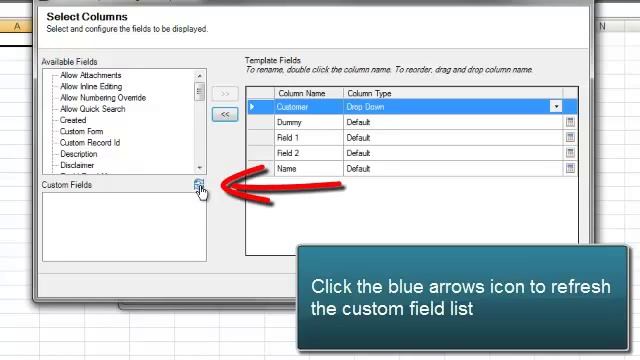This screenshot has height=360, width=640.
Task: Click spreadsheet column A header behind dialog
Action: point(16,27)
